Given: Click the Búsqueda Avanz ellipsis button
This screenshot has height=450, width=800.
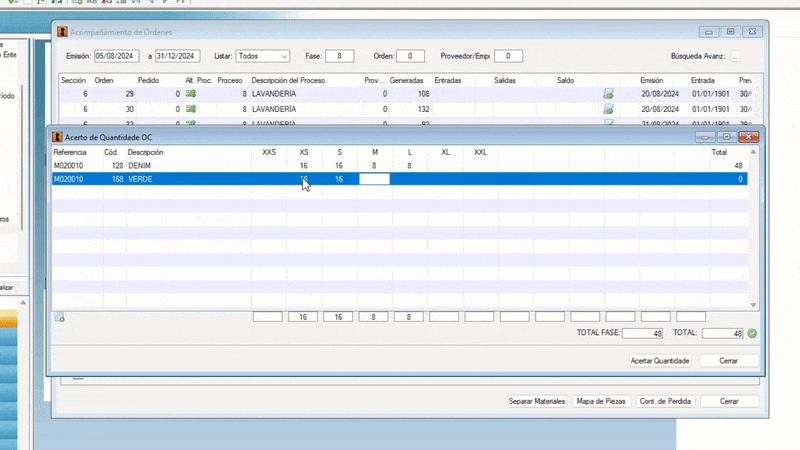Looking at the screenshot, I should pos(735,56).
